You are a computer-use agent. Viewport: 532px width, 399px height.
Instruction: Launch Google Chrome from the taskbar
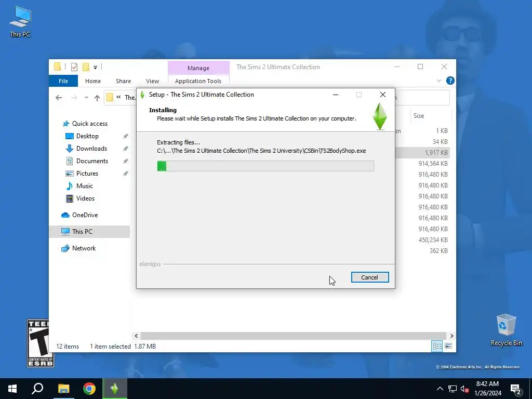point(89,389)
